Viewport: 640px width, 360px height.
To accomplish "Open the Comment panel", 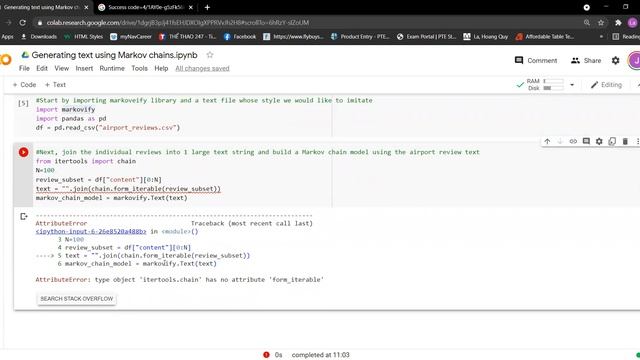I will coord(536,60).
